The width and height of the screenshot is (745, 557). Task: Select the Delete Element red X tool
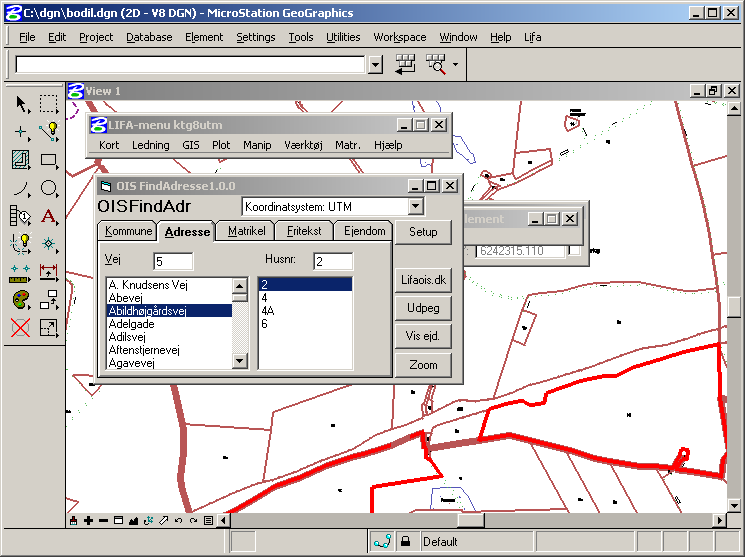coord(21,327)
